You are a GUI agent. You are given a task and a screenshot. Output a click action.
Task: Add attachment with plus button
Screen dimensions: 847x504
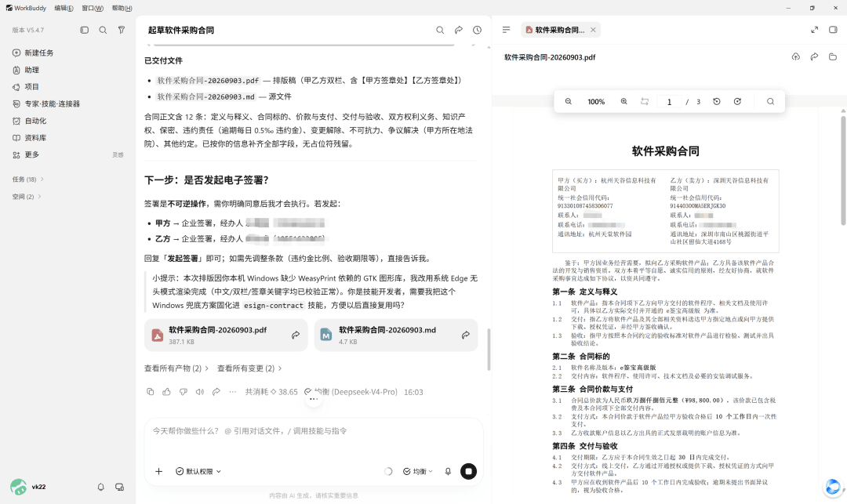pyautogui.click(x=158, y=471)
